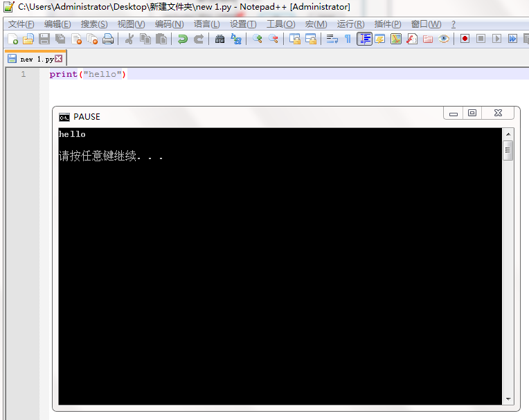Open the 语言(L) menu
This screenshot has height=420, width=529.
(x=207, y=24)
